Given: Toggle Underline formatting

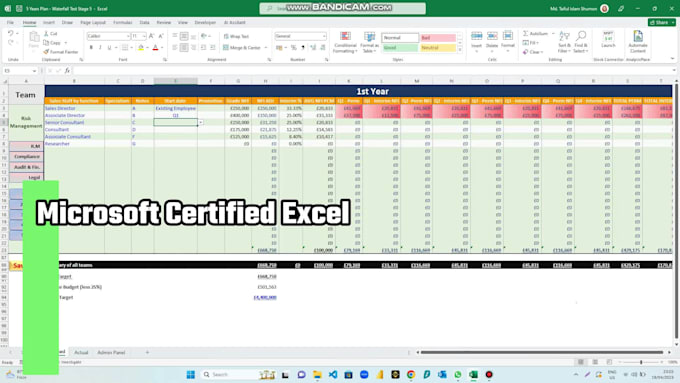Looking at the screenshot, I should point(109,47).
